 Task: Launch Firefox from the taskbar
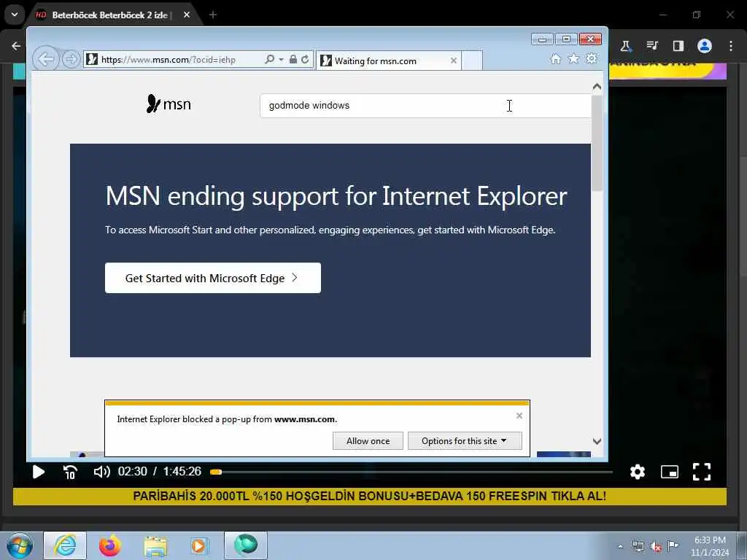(110, 545)
